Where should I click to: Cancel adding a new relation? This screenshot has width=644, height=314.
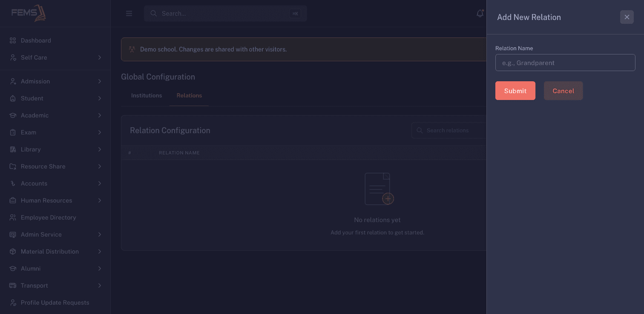[563, 91]
